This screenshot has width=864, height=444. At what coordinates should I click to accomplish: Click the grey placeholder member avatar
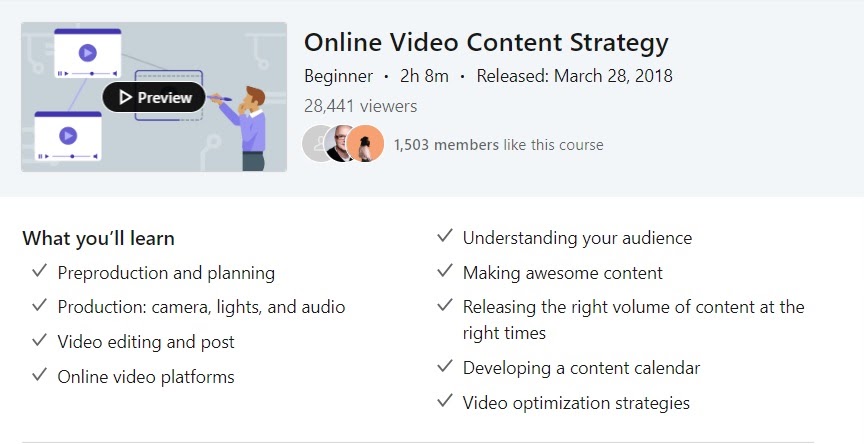coord(315,143)
